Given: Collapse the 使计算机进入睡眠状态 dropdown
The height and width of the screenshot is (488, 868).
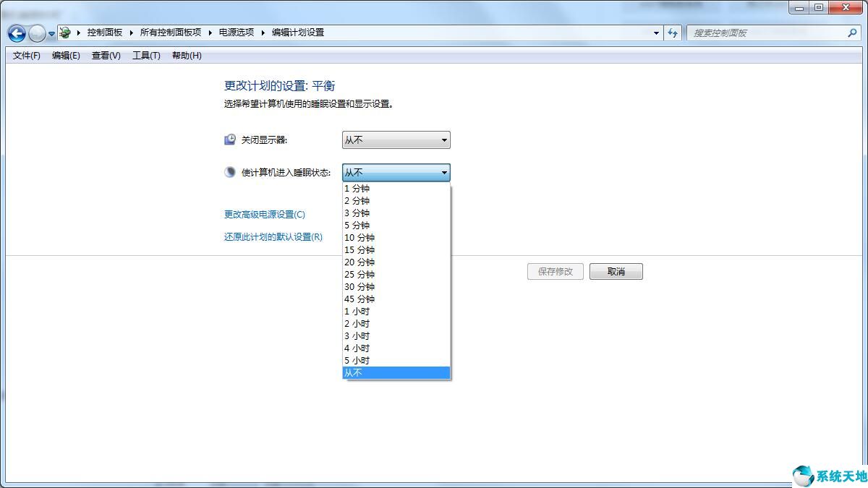Looking at the screenshot, I should [396, 172].
